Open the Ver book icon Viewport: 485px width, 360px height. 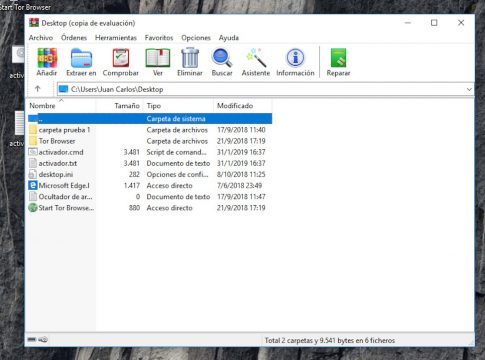pos(158,58)
